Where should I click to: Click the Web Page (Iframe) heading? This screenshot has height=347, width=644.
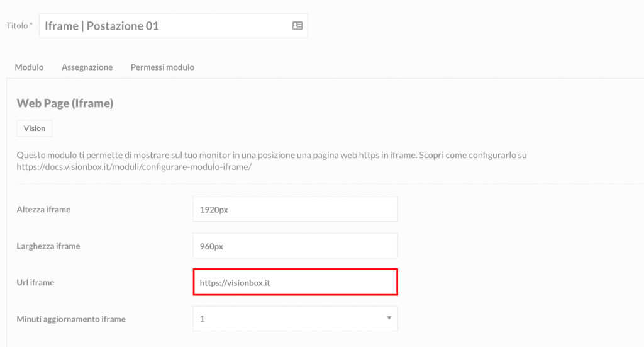tap(65, 103)
